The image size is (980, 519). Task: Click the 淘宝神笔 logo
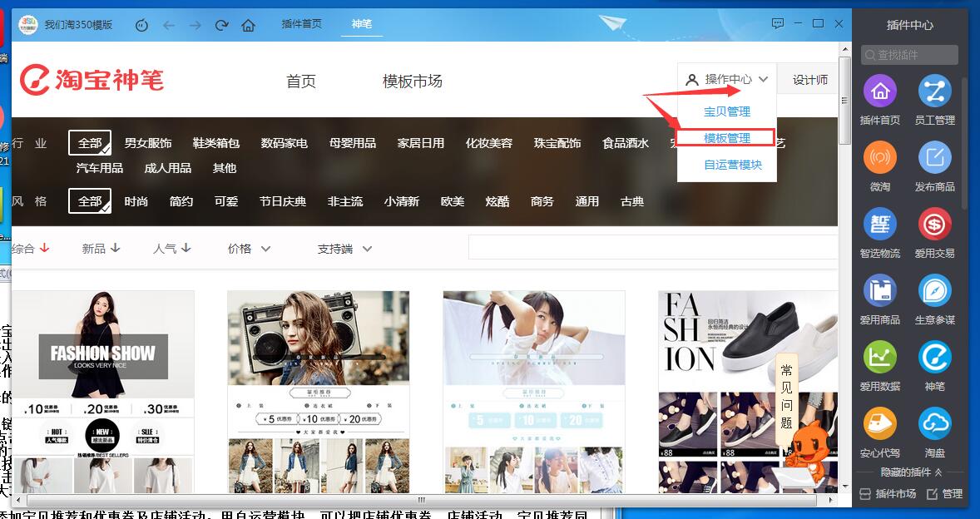[92, 80]
